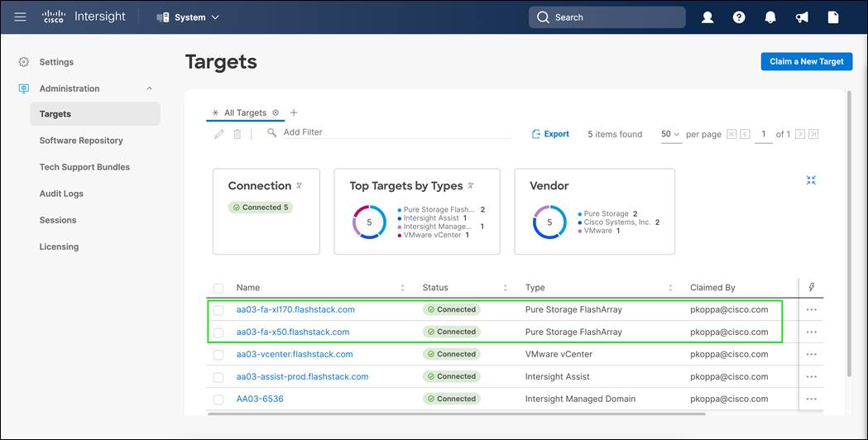Open the notifications bell icon
The width and height of the screenshot is (868, 440).
[x=770, y=17]
